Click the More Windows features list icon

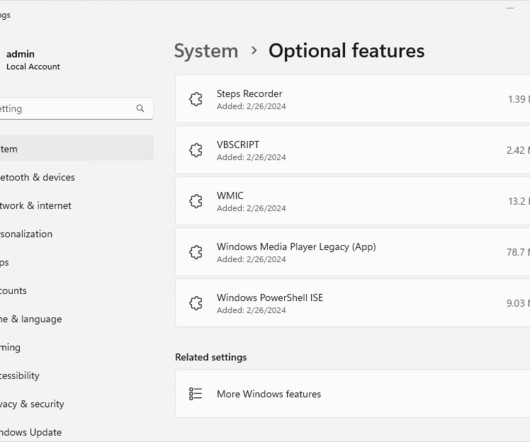tap(195, 394)
